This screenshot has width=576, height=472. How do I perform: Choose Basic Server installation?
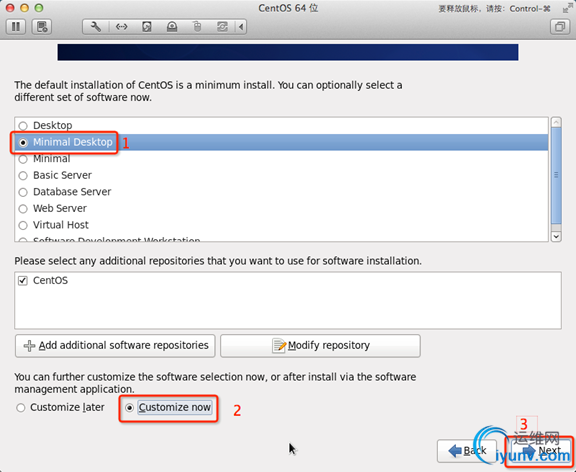coord(23,176)
